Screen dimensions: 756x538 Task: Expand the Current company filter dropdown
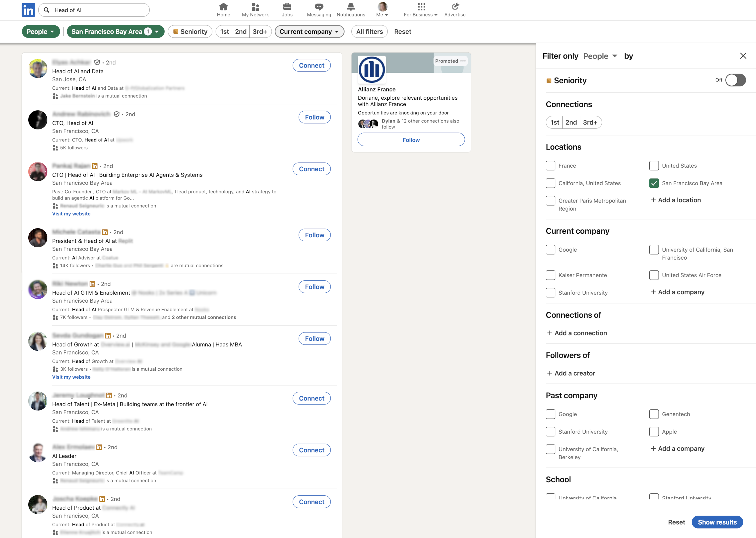pos(309,31)
